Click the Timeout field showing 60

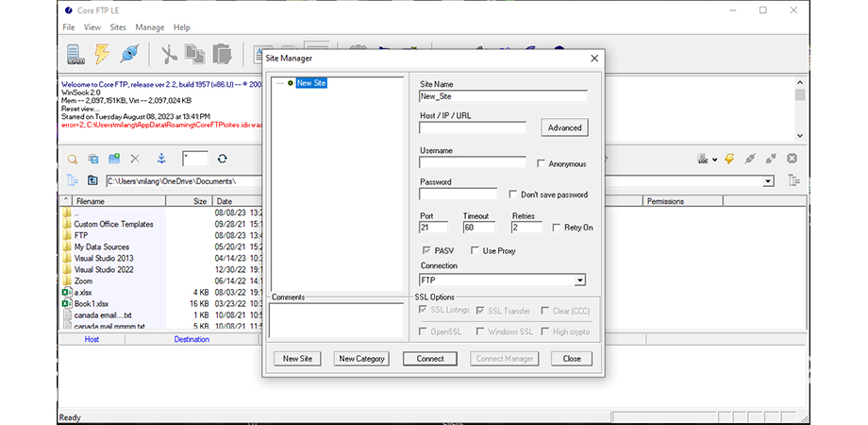[x=479, y=228]
